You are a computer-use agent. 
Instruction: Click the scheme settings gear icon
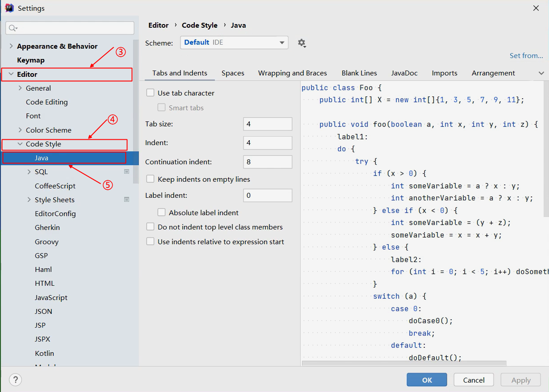[x=302, y=43]
